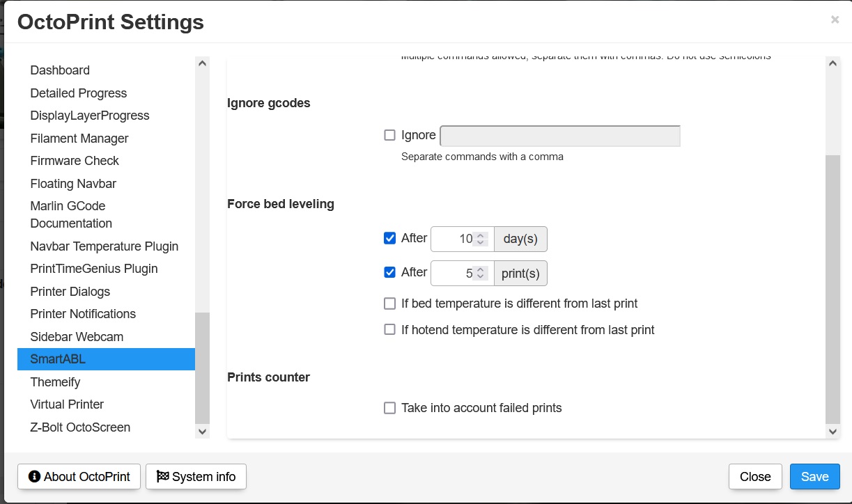Save the SmartABL settings
Screen dimensions: 852x504
pyautogui.click(x=814, y=476)
